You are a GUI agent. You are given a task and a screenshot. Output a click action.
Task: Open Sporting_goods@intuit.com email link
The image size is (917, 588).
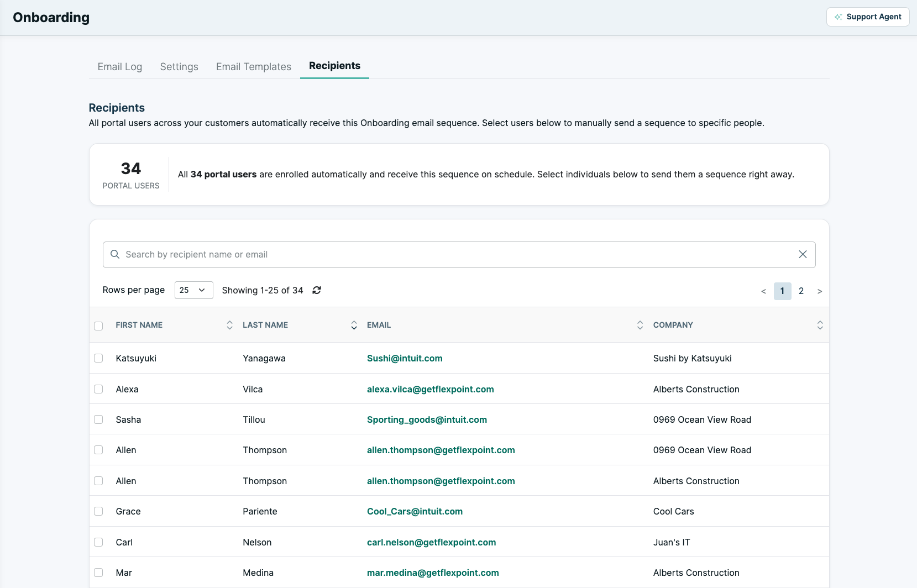(x=427, y=419)
